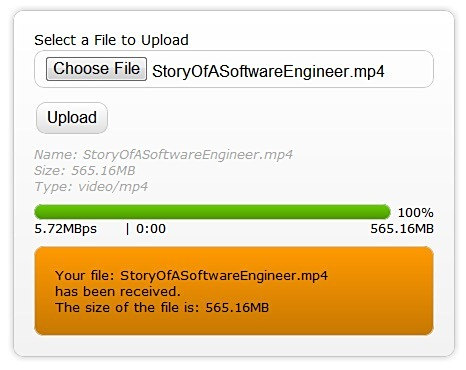Select the chosen filename StoryOfASoftwareEngineer.mp4 beside Choose File
466x370 pixels.
click(x=268, y=71)
